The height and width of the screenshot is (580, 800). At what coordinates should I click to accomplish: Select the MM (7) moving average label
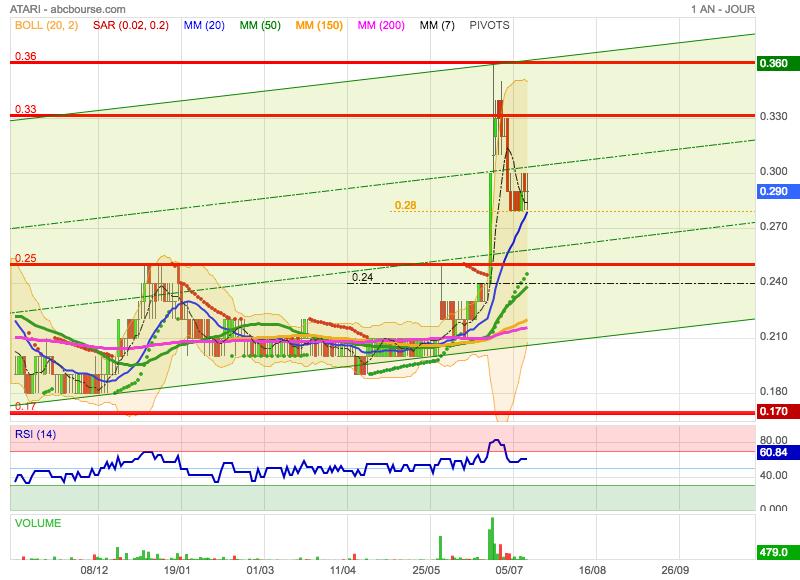[437, 25]
